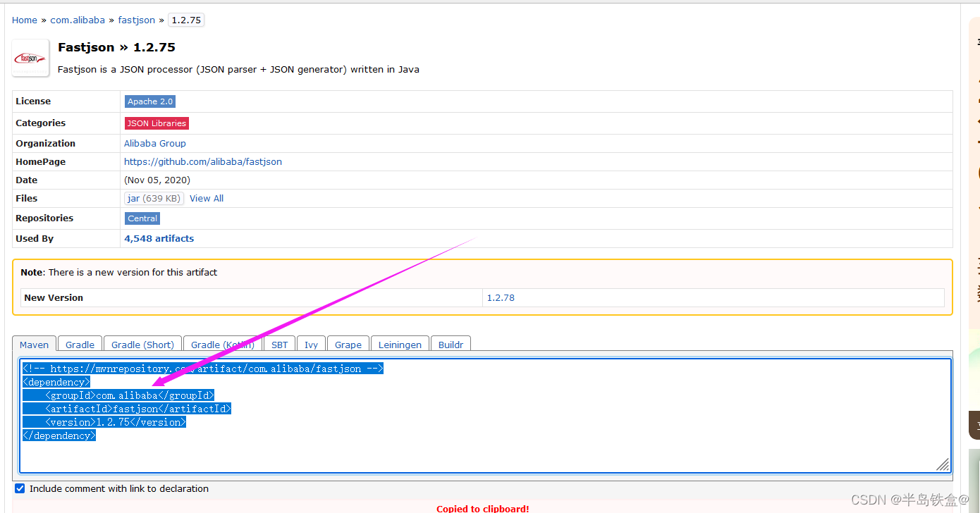Click the date text (Nov 05, 2020)
The image size is (980, 513).
(157, 180)
